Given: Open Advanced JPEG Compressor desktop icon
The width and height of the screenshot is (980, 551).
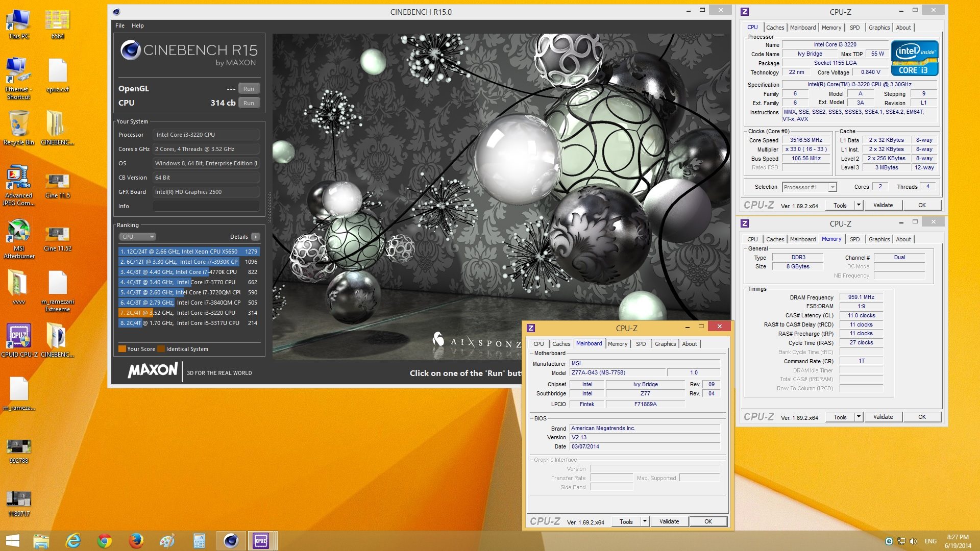Looking at the screenshot, I should [18, 186].
